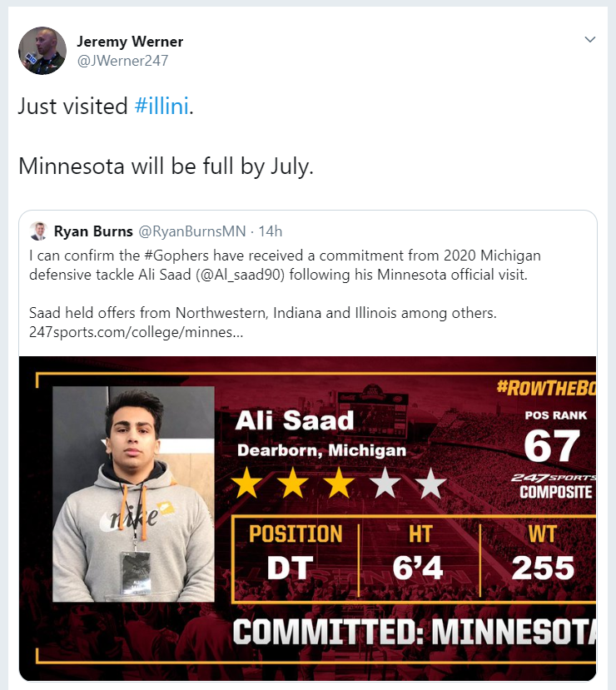This screenshot has width=616, height=690.
Task: Click the first gold star rating
Action: (247, 484)
